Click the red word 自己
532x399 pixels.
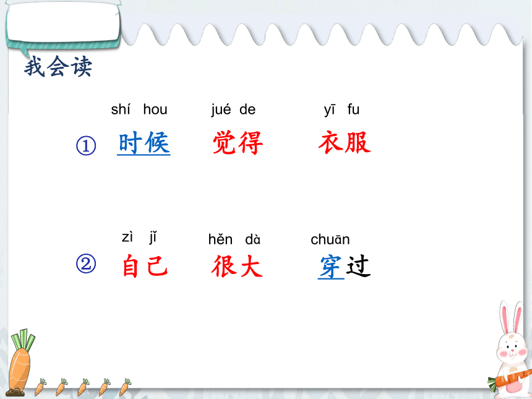click(145, 266)
